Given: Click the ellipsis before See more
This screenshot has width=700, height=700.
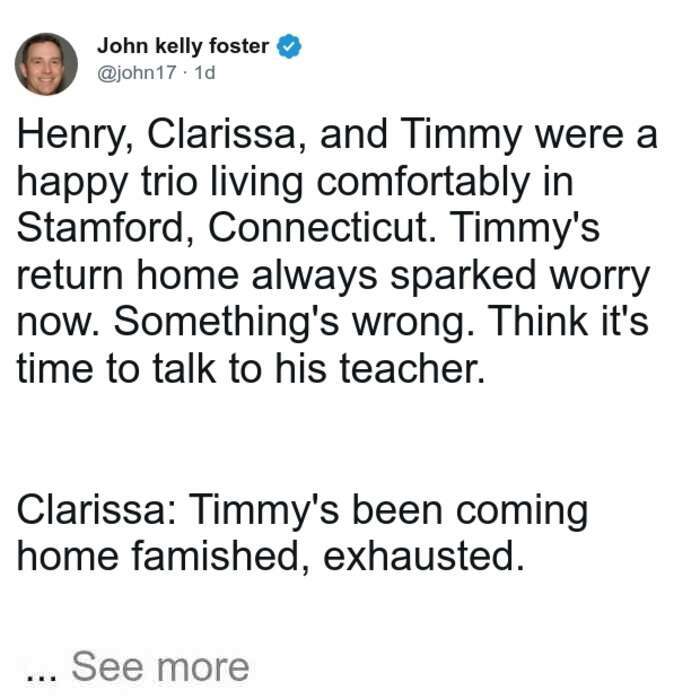Looking at the screenshot, I should tap(41, 678).
